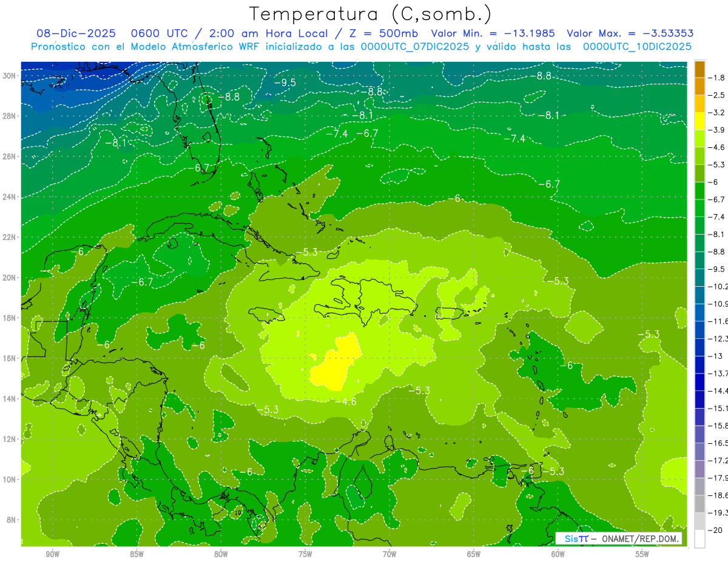The width and height of the screenshot is (728, 562).
Task: Click the orange legend swatch between -1.8 and -2.5
Action: pyautogui.click(x=699, y=87)
